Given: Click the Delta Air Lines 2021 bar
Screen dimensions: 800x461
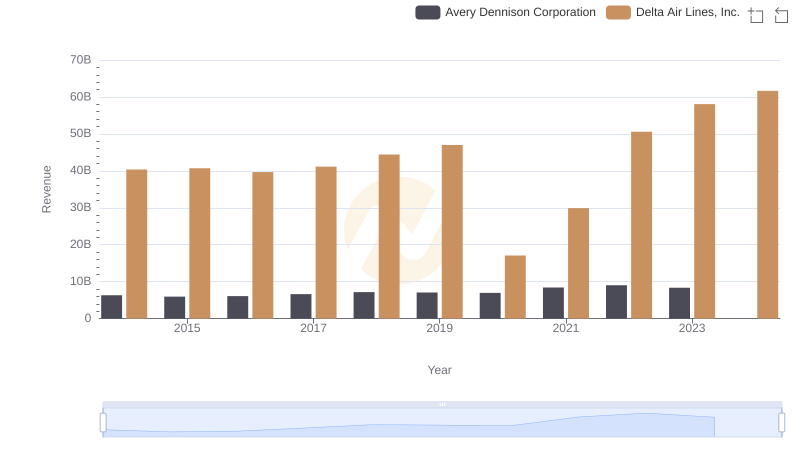Looking at the screenshot, I should pyautogui.click(x=578, y=263).
